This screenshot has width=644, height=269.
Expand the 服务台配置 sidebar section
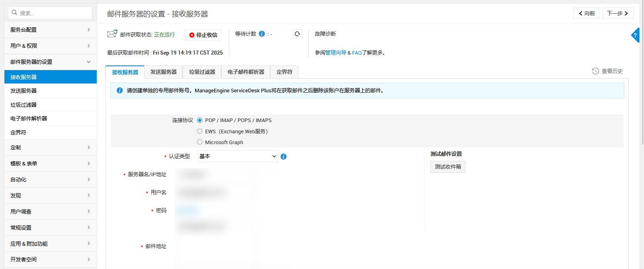click(50, 30)
